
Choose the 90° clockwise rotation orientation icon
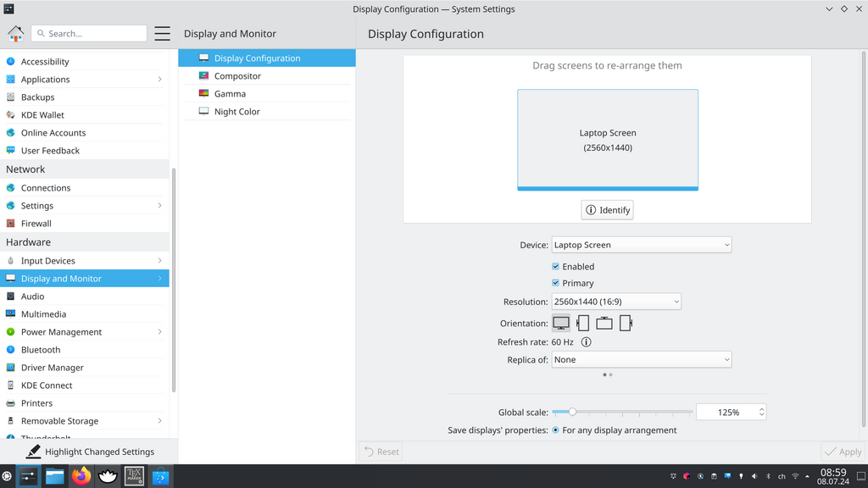point(582,323)
